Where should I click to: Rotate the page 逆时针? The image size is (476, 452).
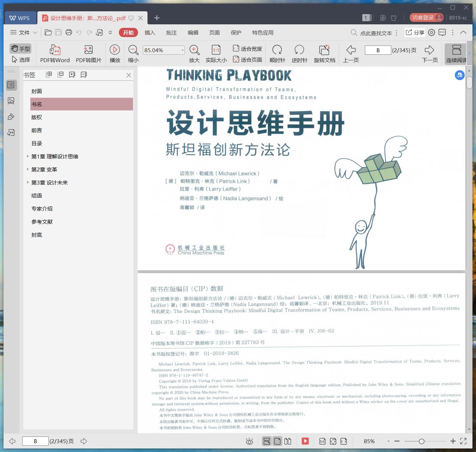[x=299, y=54]
